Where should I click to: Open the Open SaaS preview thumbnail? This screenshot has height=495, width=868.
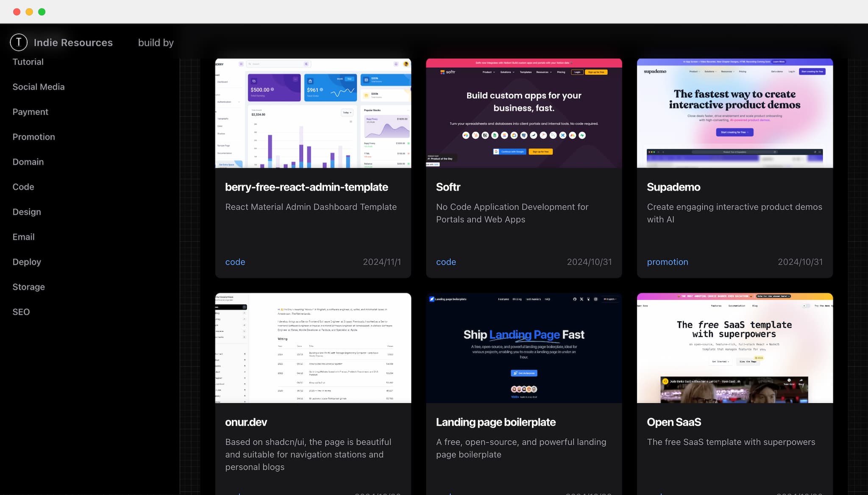(734, 348)
